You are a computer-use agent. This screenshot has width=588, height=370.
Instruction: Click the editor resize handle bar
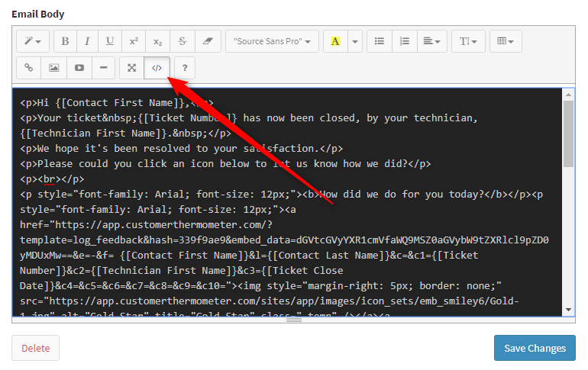coord(294,320)
